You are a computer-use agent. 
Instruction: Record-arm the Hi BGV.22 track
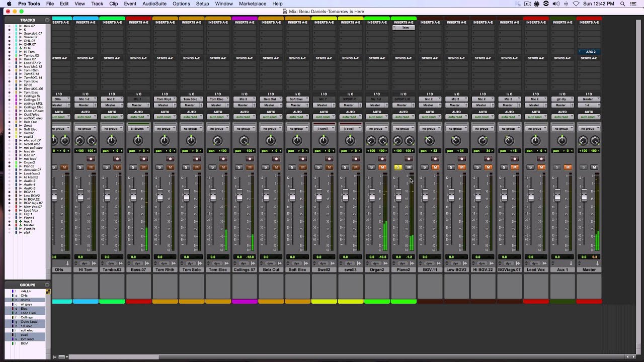(488, 159)
